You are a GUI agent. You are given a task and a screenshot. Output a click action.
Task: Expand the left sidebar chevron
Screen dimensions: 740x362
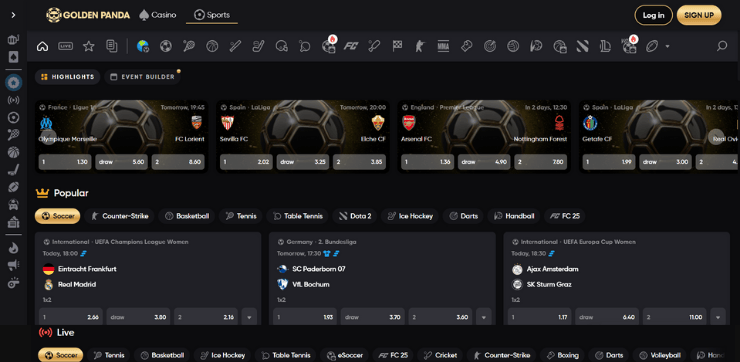(x=13, y=15)
